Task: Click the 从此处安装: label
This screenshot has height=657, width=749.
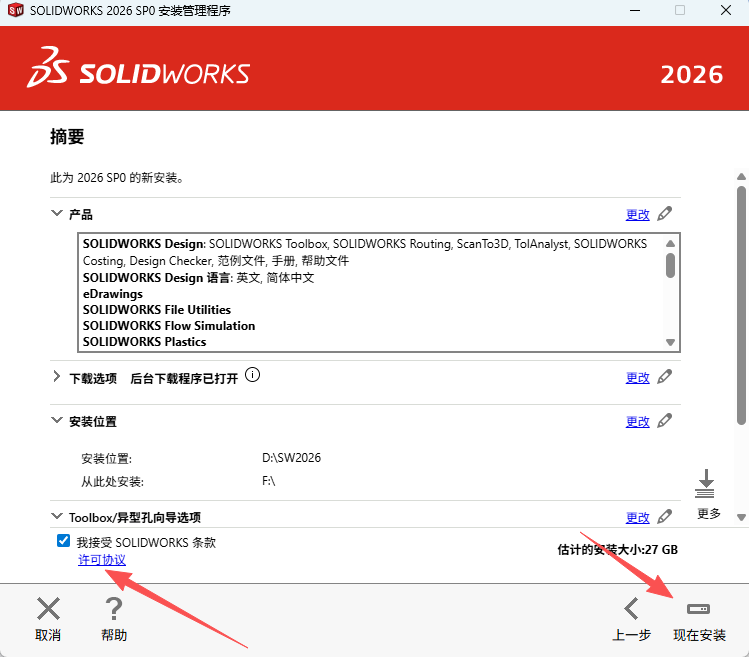Action: click(x=112, y=482)
